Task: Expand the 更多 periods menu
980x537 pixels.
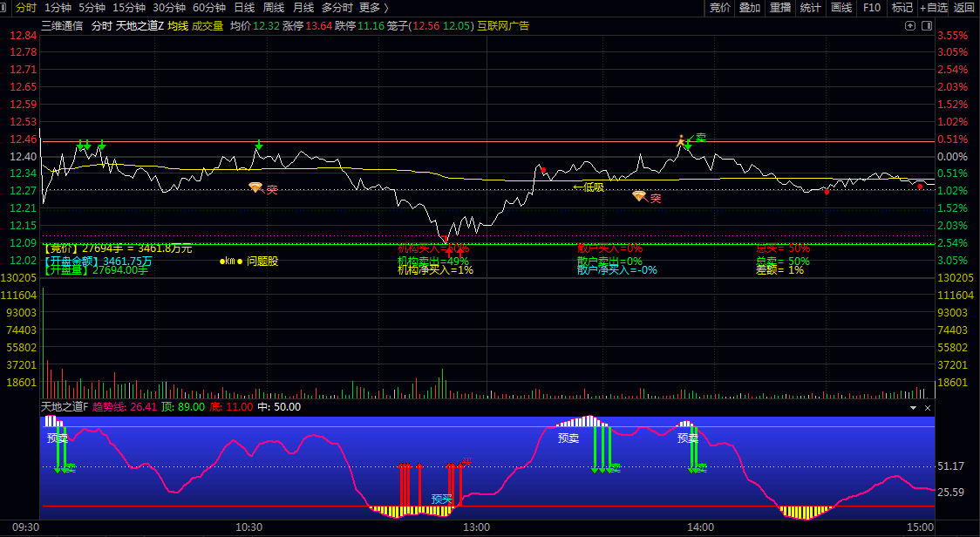Action: [373, 8]
